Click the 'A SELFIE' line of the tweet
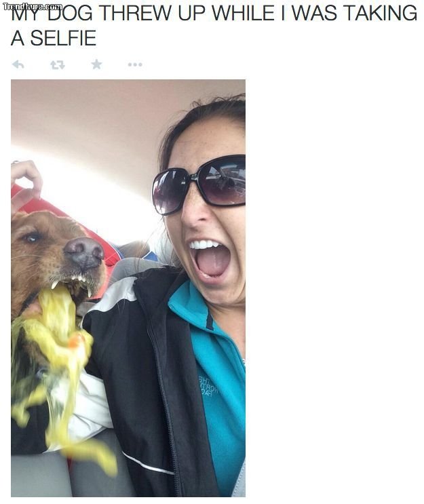424x504 pixels. [54, 38]
